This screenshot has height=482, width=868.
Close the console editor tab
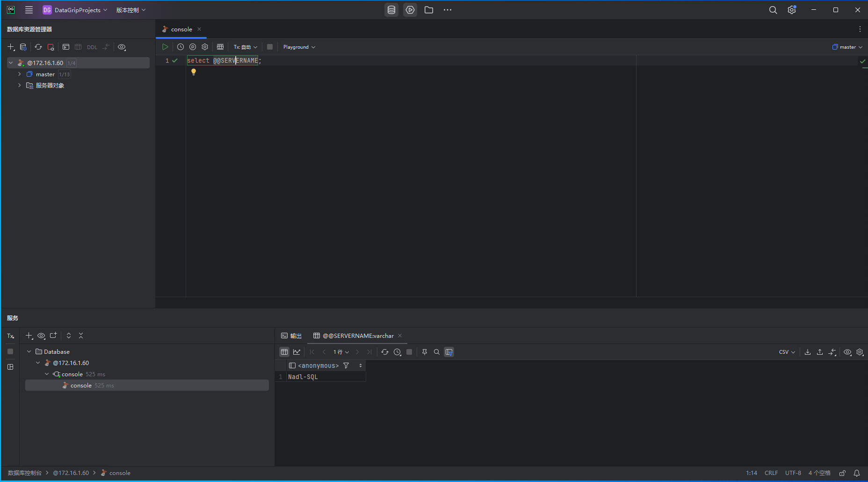click(199, 29)
